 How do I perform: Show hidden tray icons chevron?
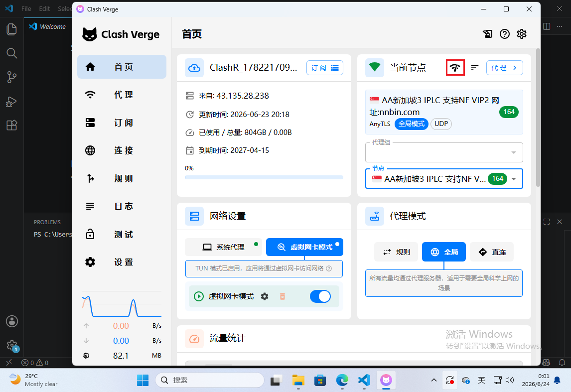click(433, 381)
